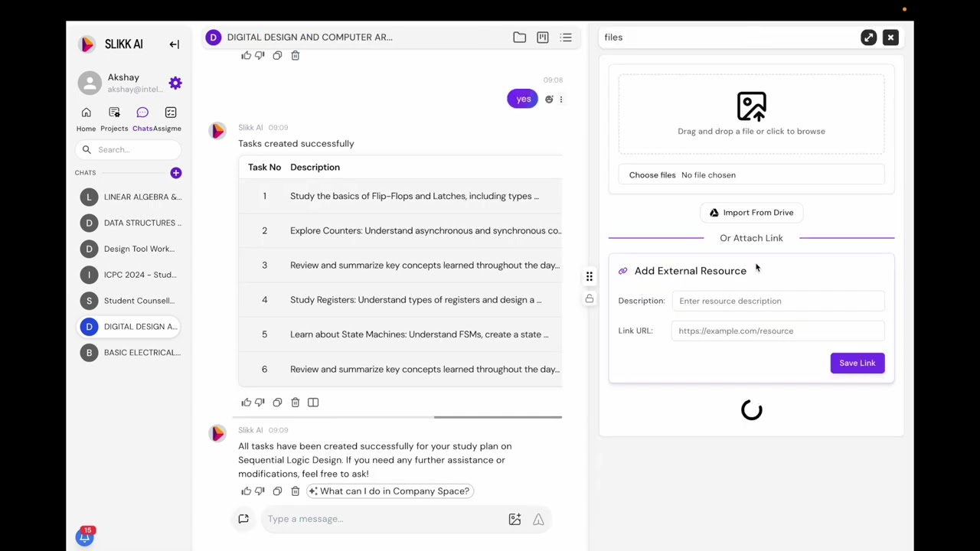Delete the tasks table message with trash icon
The width and height of the screenshot is (980, 551).
296,403
